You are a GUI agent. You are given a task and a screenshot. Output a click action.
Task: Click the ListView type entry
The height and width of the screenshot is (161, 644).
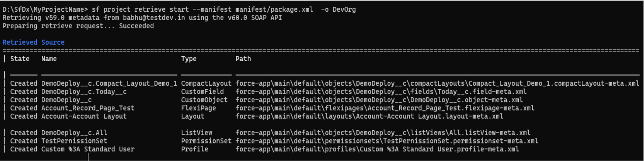click(196, 133)
